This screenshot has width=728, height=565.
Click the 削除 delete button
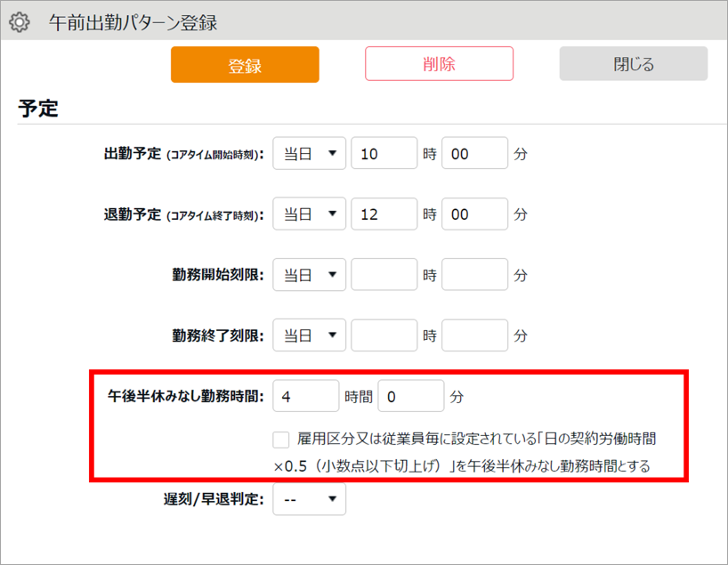point(439,64)
